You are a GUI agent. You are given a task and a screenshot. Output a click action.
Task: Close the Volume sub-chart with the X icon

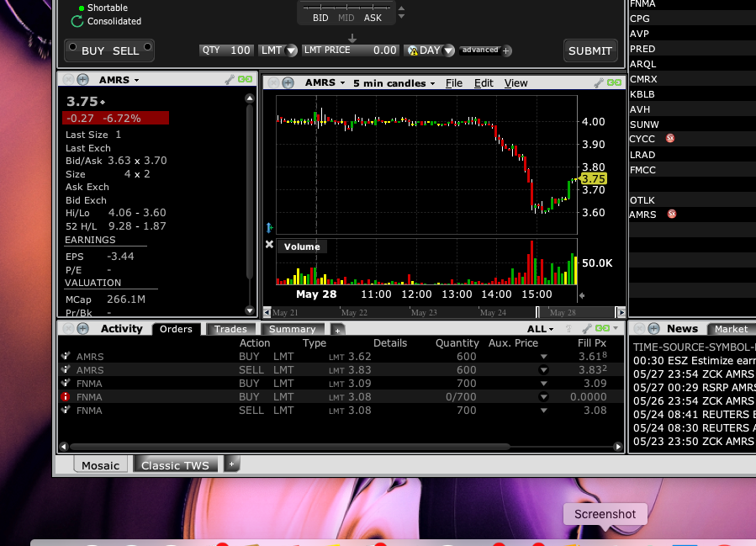[x=269, y=245]
